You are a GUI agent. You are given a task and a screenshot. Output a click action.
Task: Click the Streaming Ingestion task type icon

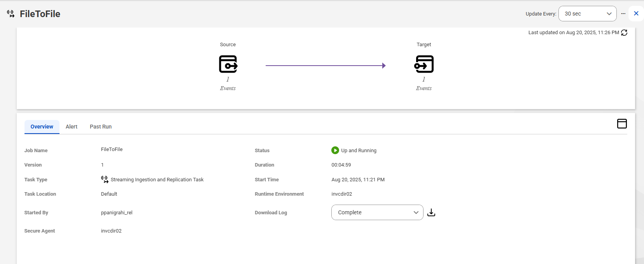(x=105, y=179)
